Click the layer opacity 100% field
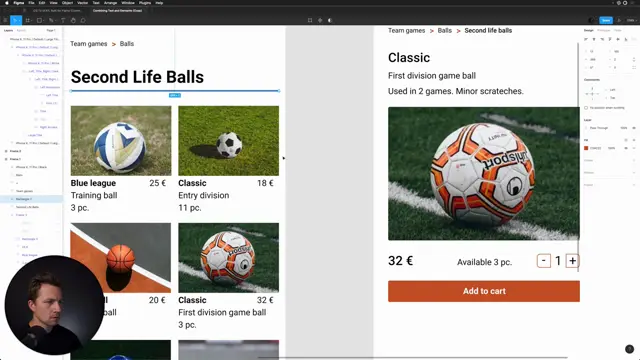Image resolution: width=640 pixels, height=360 pixels. coord(624,128)
